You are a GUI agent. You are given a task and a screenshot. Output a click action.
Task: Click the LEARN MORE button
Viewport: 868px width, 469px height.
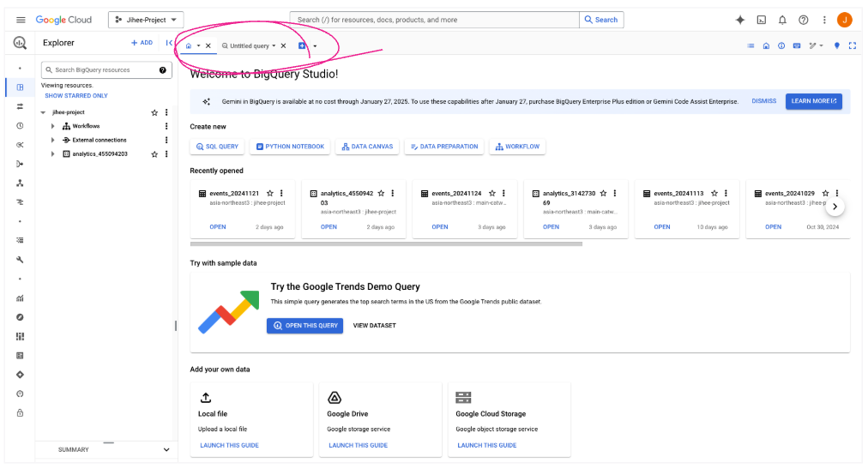coord(814,101)
